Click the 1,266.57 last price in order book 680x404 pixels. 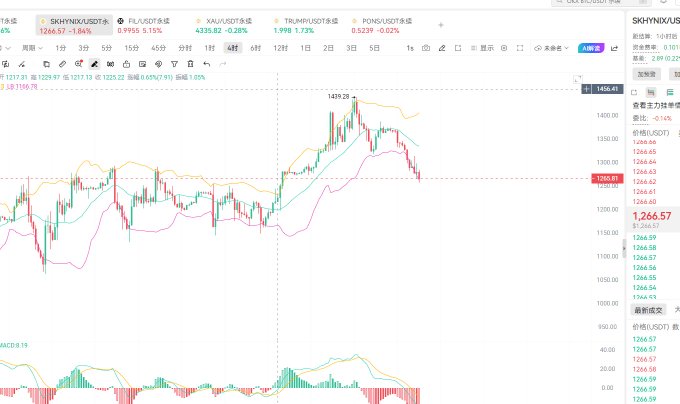coord(651,216)
